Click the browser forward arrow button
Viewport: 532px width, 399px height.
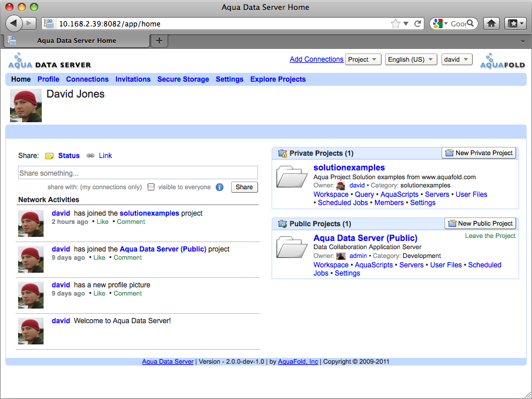point(29,24)
